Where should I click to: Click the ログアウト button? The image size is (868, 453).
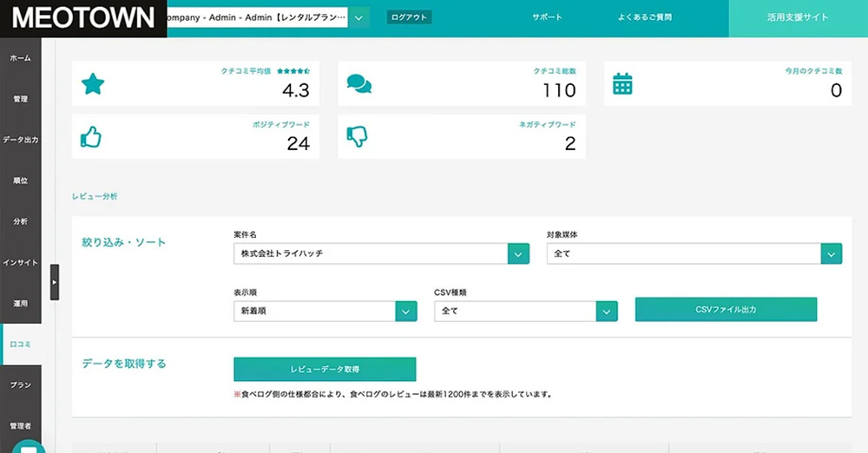coord(409,17)
